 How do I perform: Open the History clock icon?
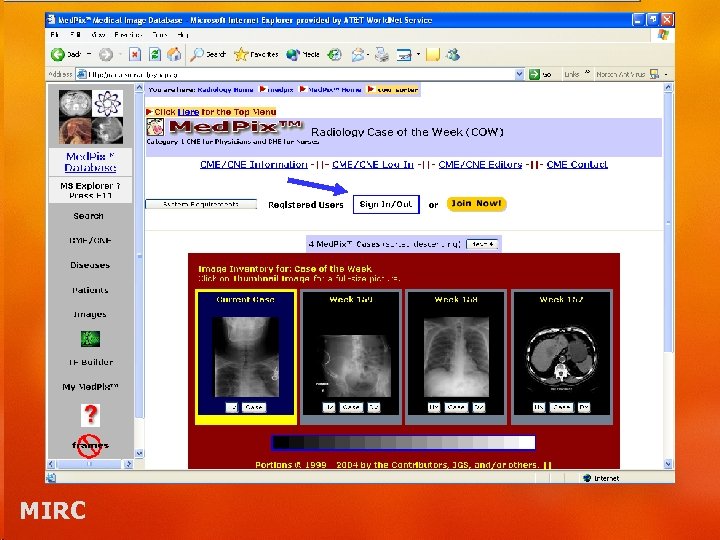[x=334, y=55]
